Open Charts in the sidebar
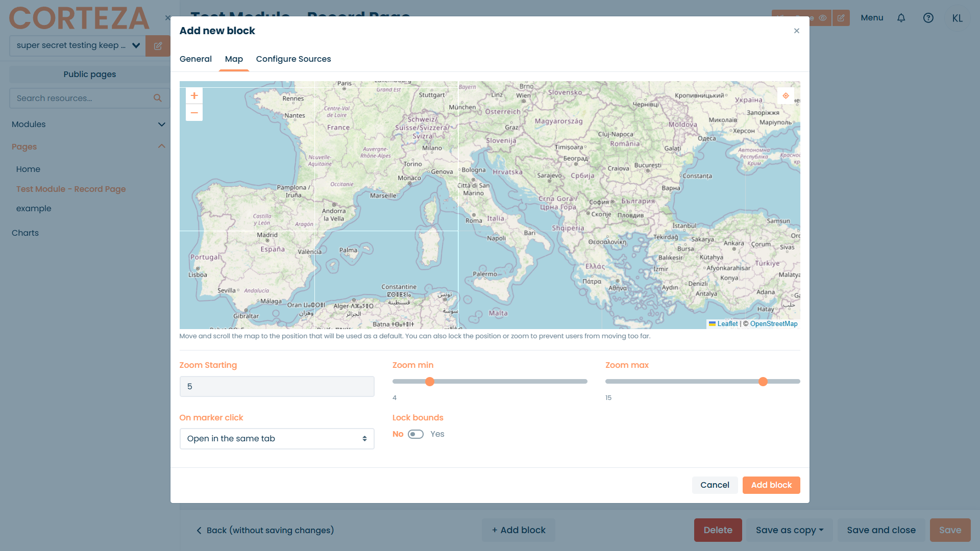The width and height of the screenshot is (980, 551). tap(25, 233)
